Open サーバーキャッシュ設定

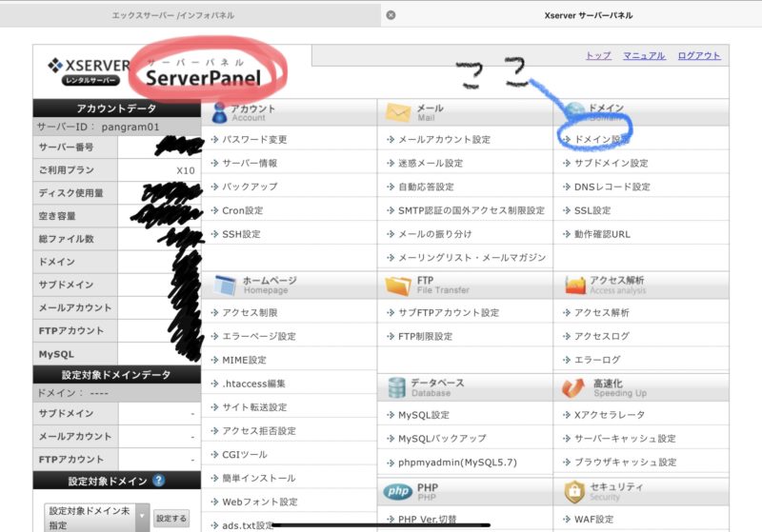tap(625, 439)
